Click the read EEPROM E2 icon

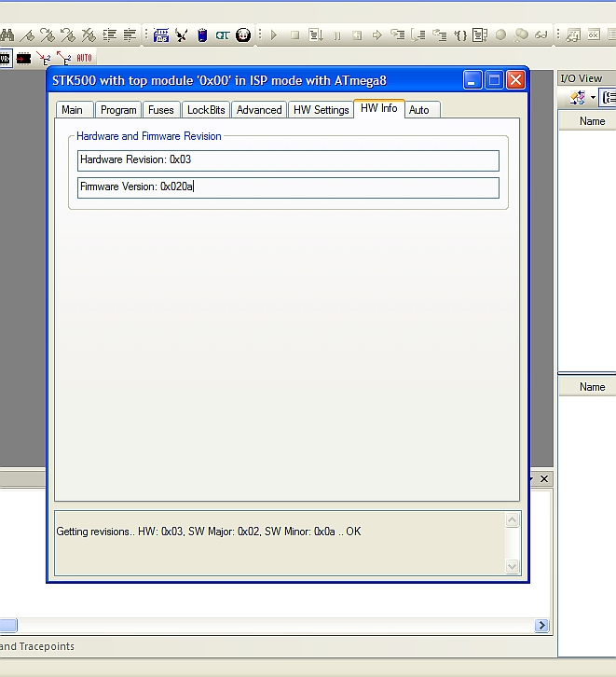point(64,58)
